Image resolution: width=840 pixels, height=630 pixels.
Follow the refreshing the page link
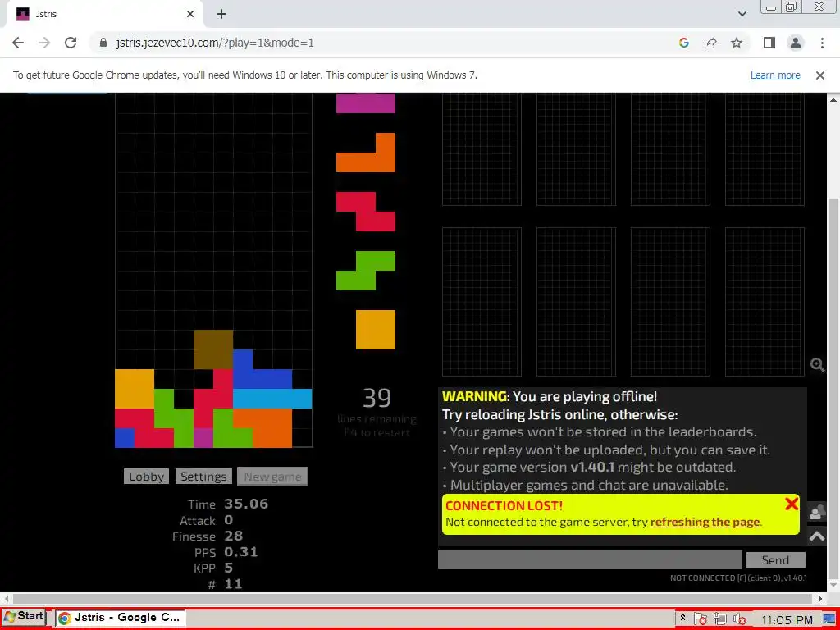[x=705, y=522]
